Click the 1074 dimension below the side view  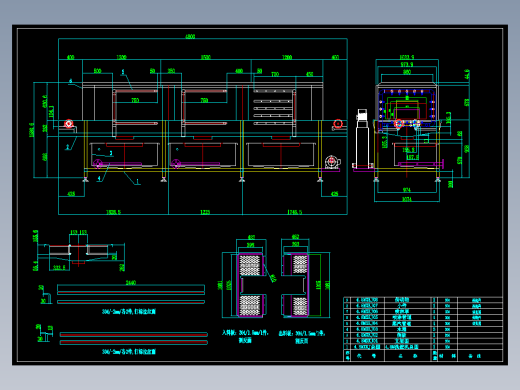[x=407, y=199]
